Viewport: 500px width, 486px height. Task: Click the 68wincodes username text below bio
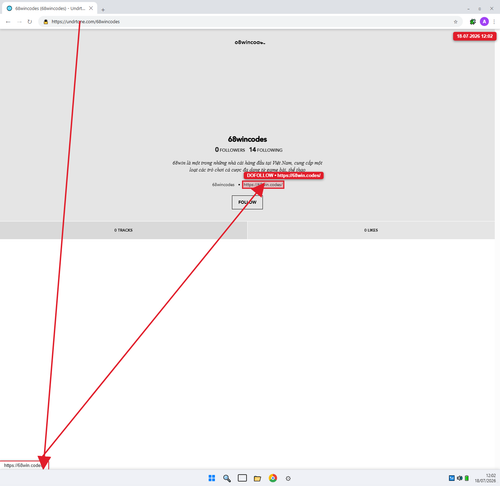pyautogui.click(x=223, y=185)
